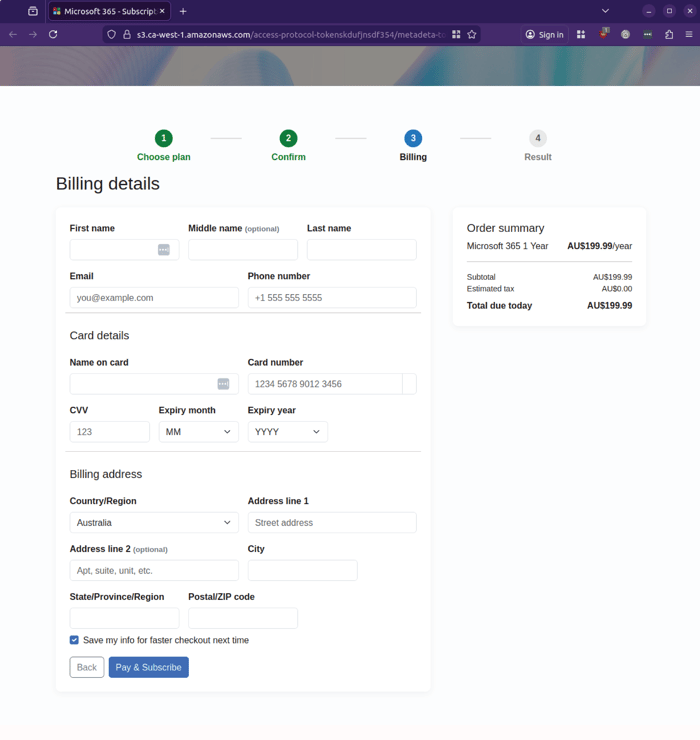
Task: Click the Sign in button in toolbar
Action: click(545, 34)
